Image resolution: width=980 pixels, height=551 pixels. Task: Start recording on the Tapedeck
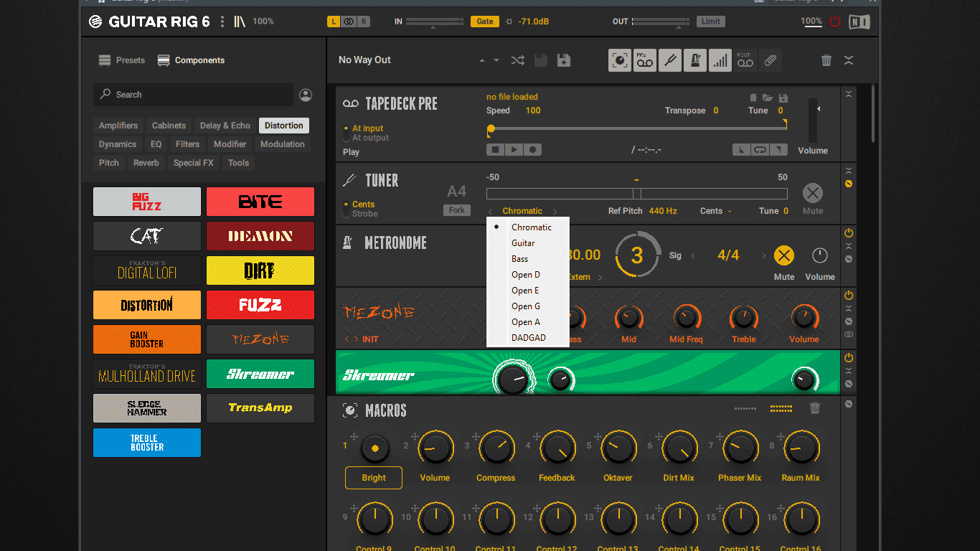click(532, 150)
